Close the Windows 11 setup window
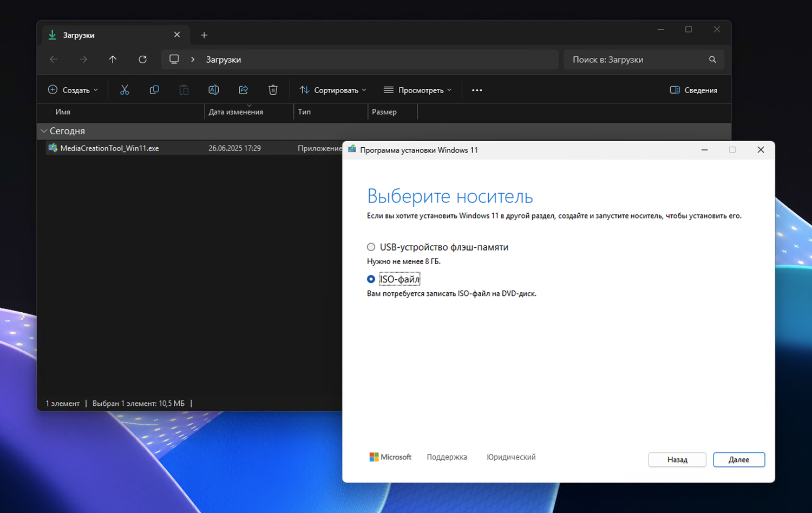This screenshot has width=812, height=513. click(x=761, y=150)
